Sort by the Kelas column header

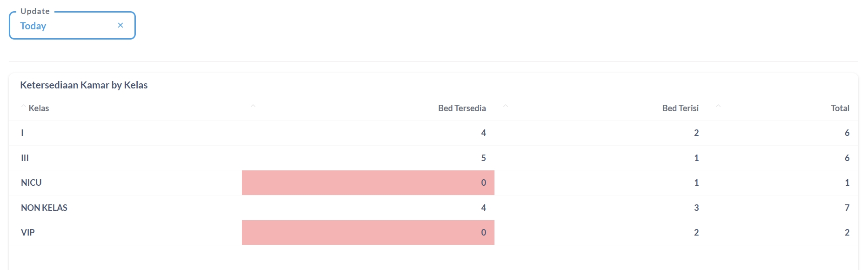[x=39, y=108]
